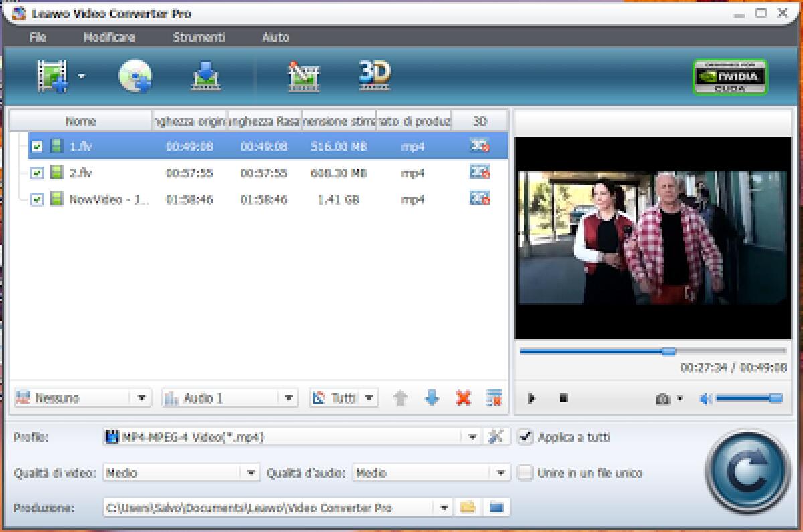Open the 3D converter tool
This screenshot has height=532, width=803.
[375, 76]
